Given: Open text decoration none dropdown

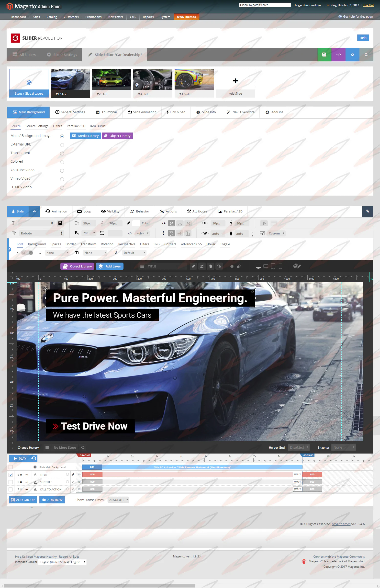Looking at the screenshot, I should point(57,253).
